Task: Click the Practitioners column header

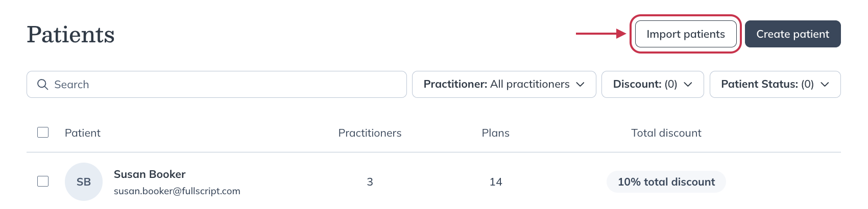Action: [x=370, y=133]
